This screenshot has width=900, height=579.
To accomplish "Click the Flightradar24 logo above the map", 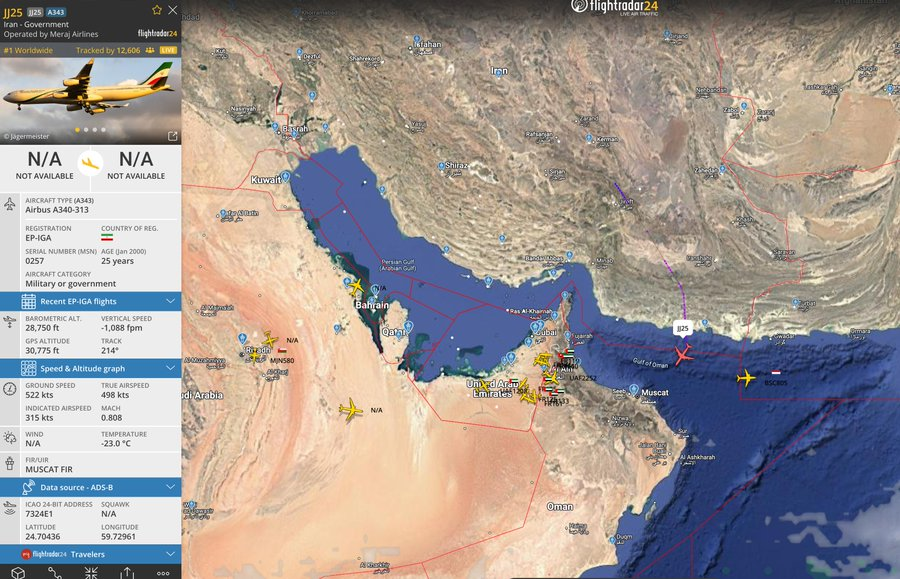I will (x=615, y=7).
